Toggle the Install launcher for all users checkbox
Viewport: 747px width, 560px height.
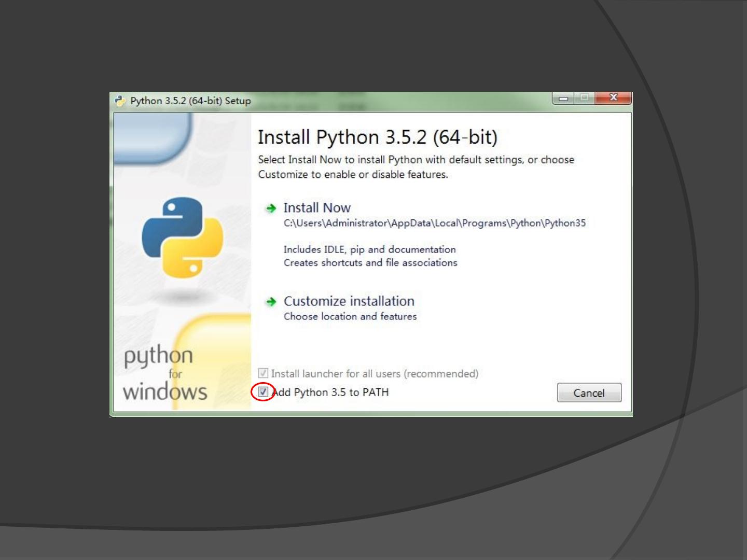263,373
